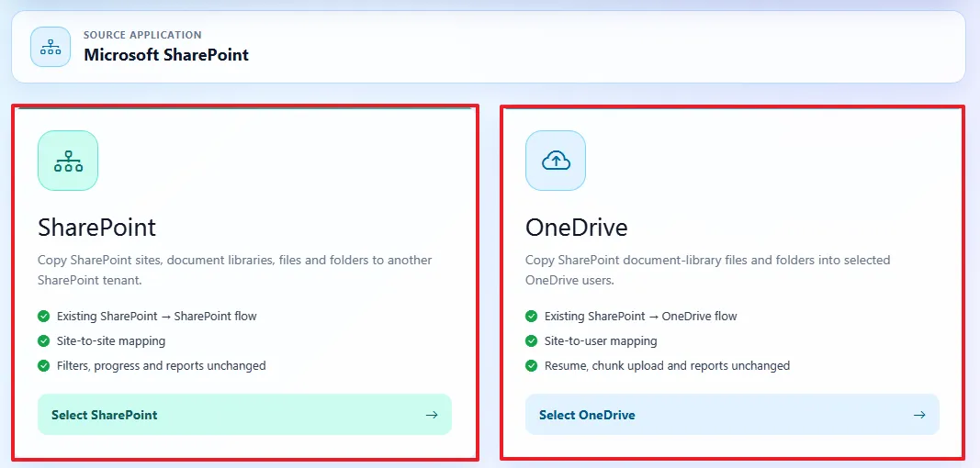Screen dimensions: 980x468
Task: Click the SOURCE APPLICATION label
Action: 142,35
